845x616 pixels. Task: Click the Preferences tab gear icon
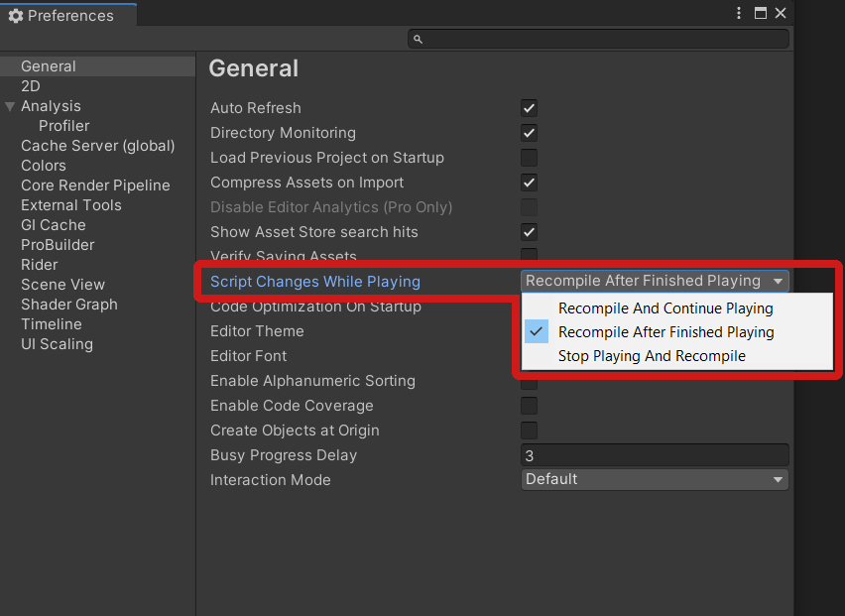point(16,16)
